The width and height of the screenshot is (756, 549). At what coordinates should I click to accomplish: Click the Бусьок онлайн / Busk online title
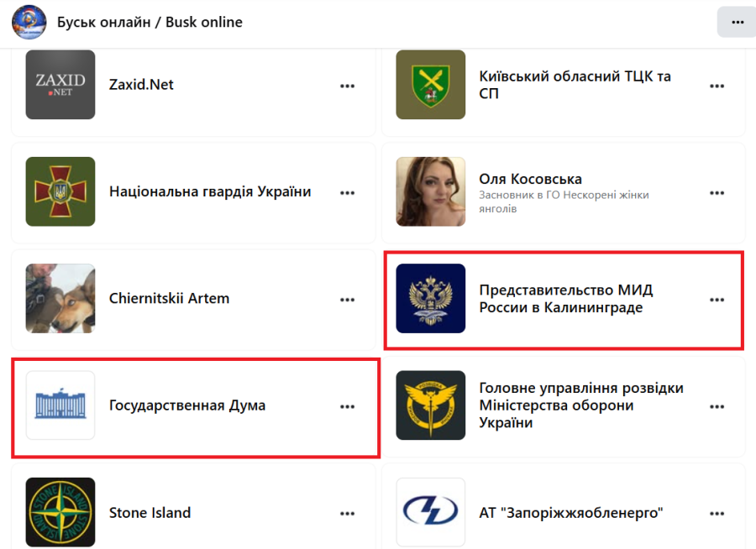coord(150,22)
